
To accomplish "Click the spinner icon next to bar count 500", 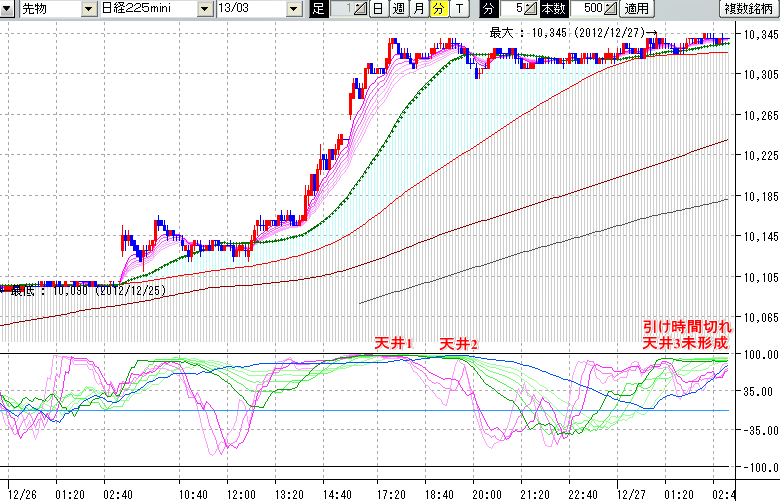I will coord(609,9).
